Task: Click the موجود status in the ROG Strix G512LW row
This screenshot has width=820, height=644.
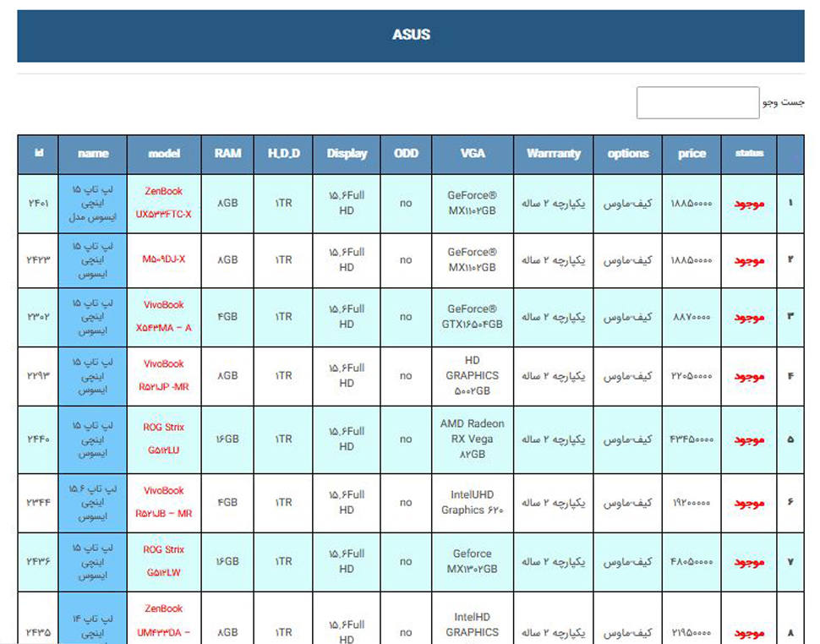Action: [749, 563]
